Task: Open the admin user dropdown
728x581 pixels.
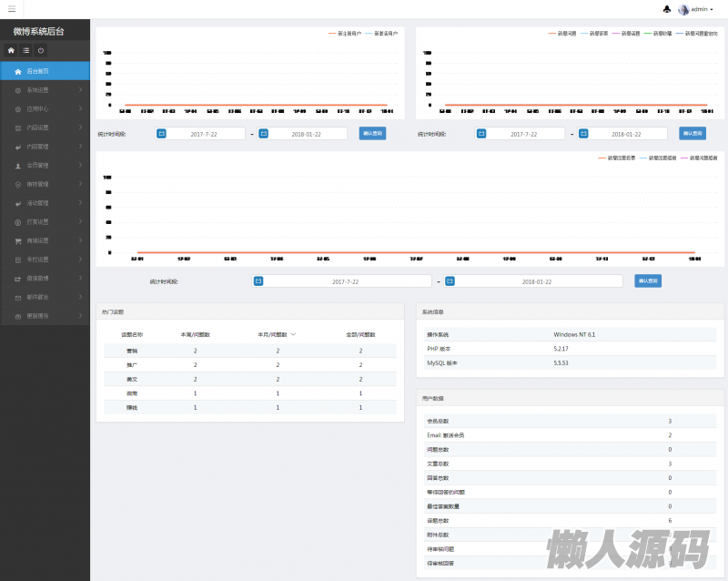Action: tap(697, 9)
